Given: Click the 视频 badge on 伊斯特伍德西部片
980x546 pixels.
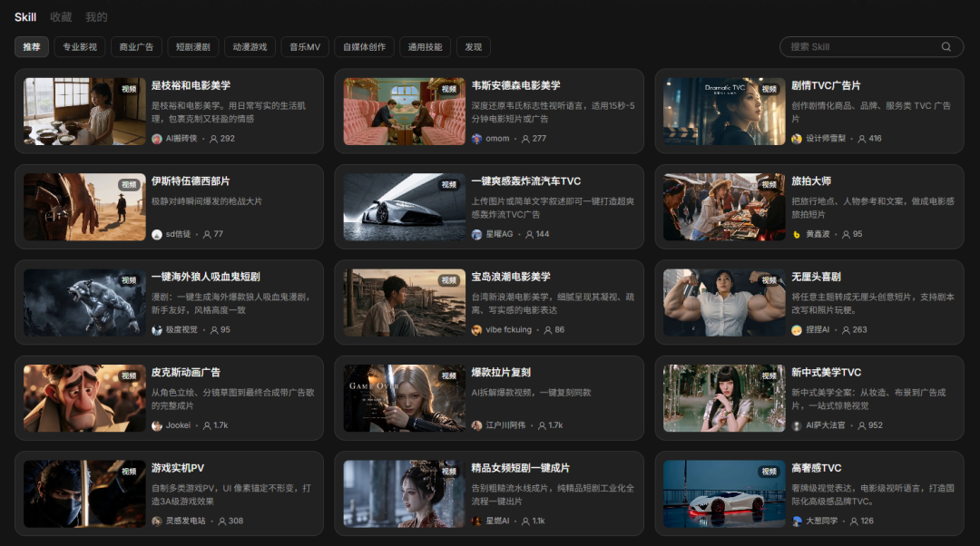Looking at the screenshot, I should tap(129, 185).
